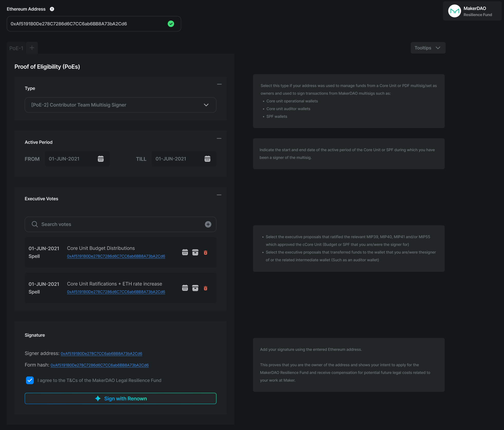Collapse the Executive Votes section
504x430 pixels.
219,195
